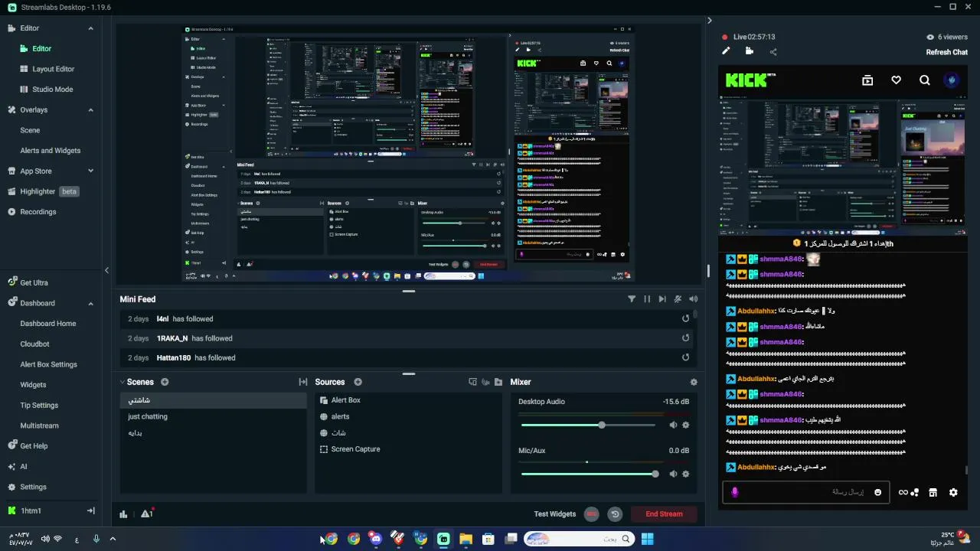Viewport: 980px width, 551px height.
Task: Open Cloudbot in the Dashboard
Action: (34, 344)
